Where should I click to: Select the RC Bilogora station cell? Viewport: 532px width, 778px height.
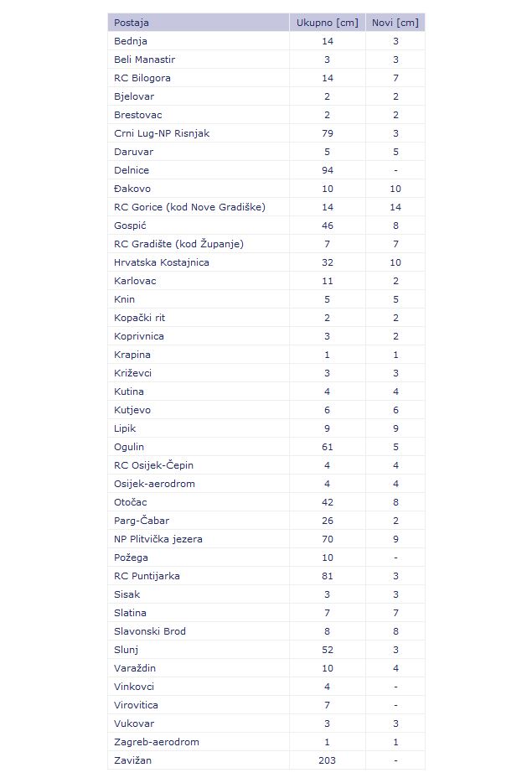click(142, 78)
